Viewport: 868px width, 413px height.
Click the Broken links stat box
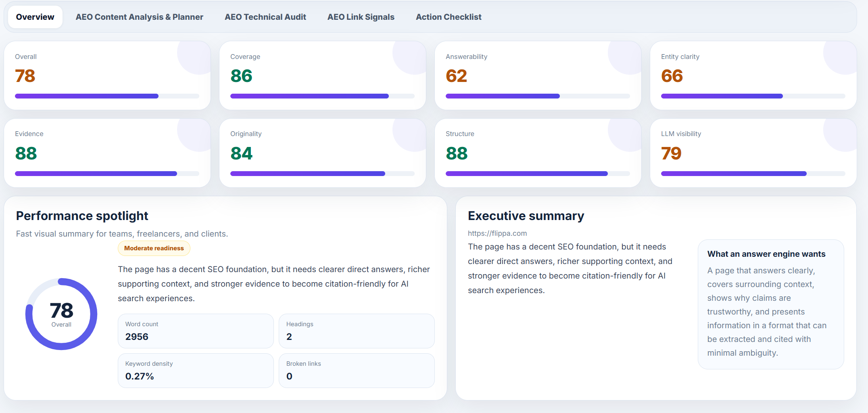(x=357, y=371)
